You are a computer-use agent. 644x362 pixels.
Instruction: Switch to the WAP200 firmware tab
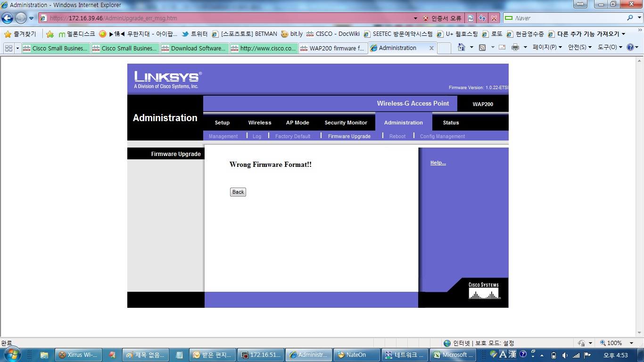333,48
